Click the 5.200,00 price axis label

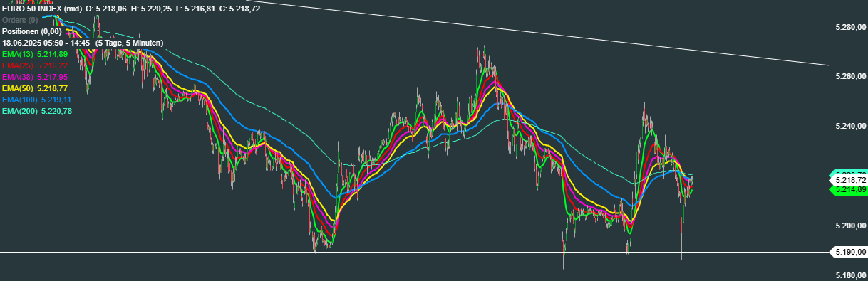coord(850,226)
